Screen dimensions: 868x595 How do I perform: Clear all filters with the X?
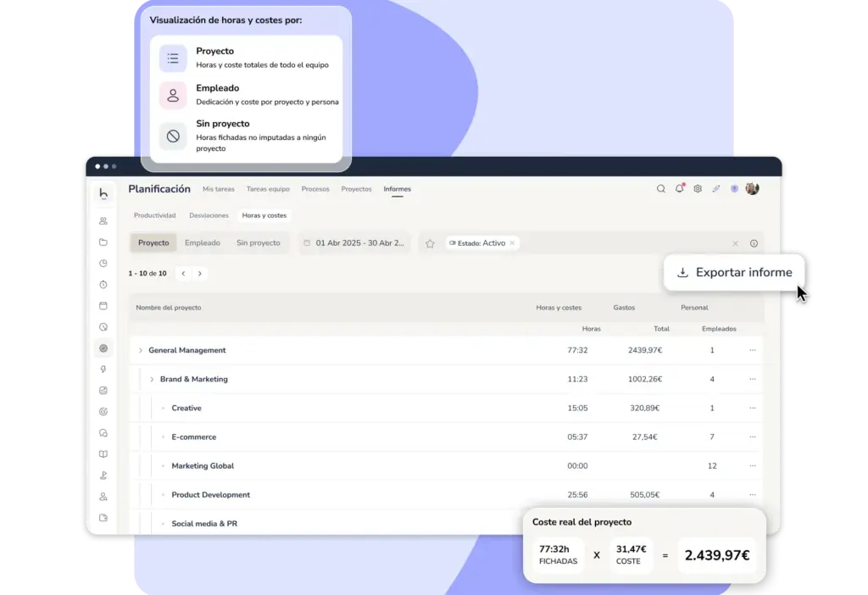coord(735,243)
